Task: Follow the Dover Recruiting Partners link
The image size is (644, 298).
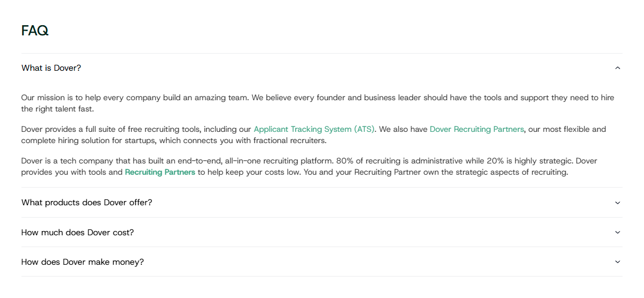Action: coord(477,129)
